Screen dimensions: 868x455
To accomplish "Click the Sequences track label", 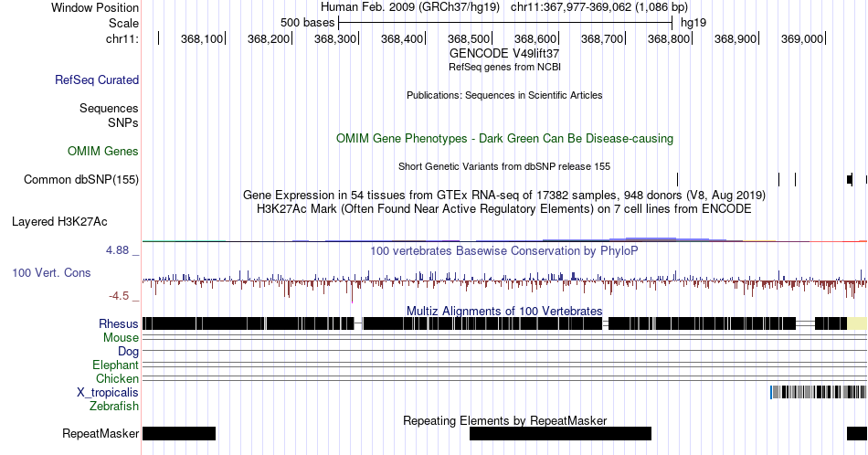I will 109,108.
